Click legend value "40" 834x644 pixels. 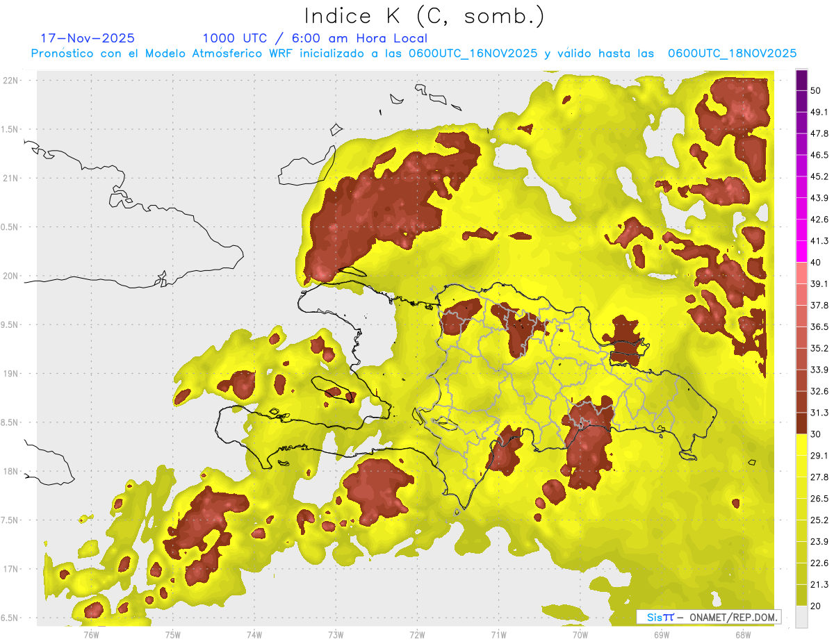click(816, 263)
